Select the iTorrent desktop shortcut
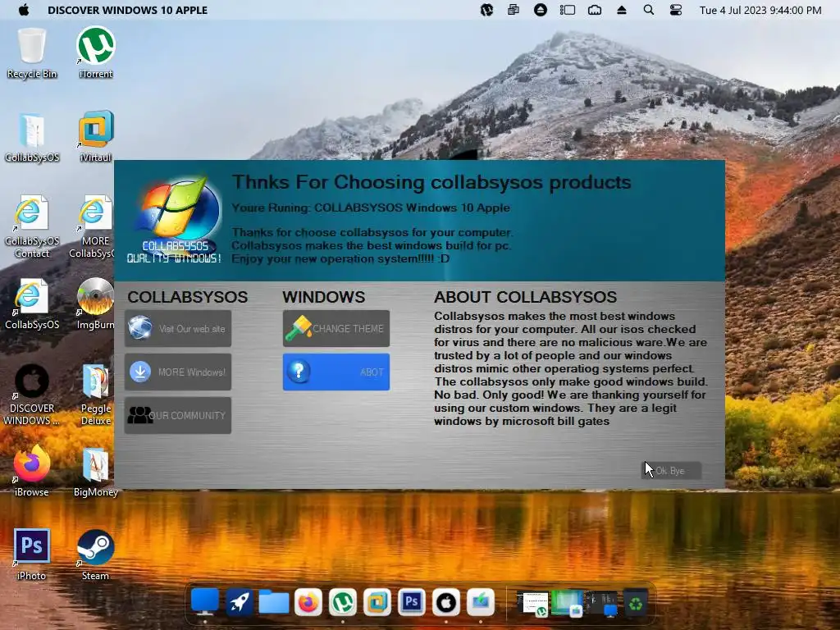 [96, 53]
